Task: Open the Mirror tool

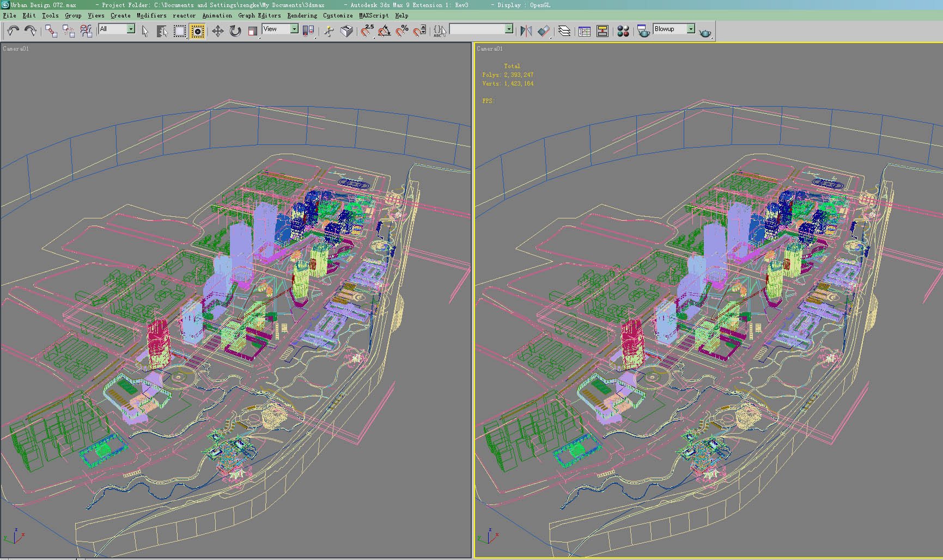Action: pyautogui.click(x=526, y=31)
